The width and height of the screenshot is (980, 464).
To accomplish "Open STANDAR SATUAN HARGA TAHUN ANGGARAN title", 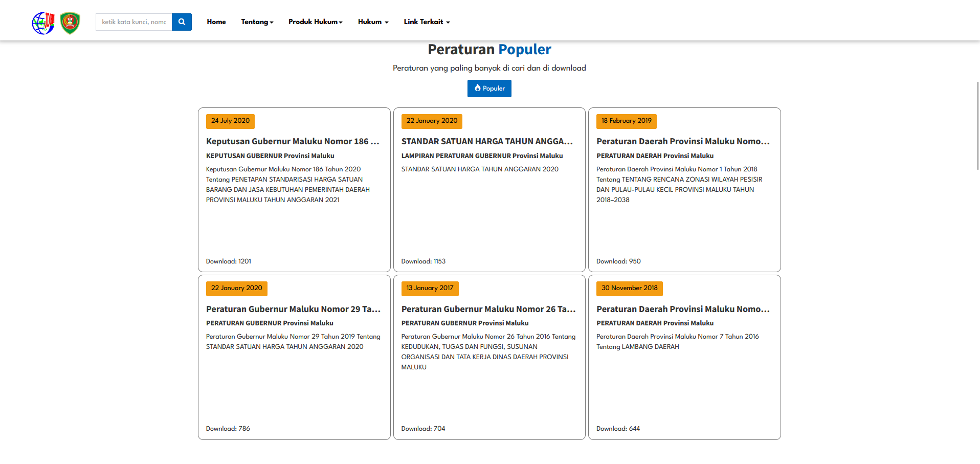I will 487,142.
